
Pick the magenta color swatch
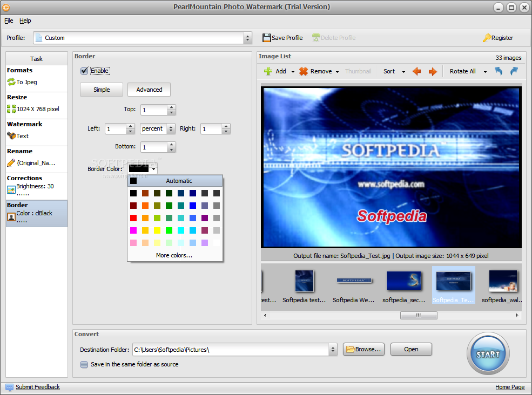click(x=133, y=230)
